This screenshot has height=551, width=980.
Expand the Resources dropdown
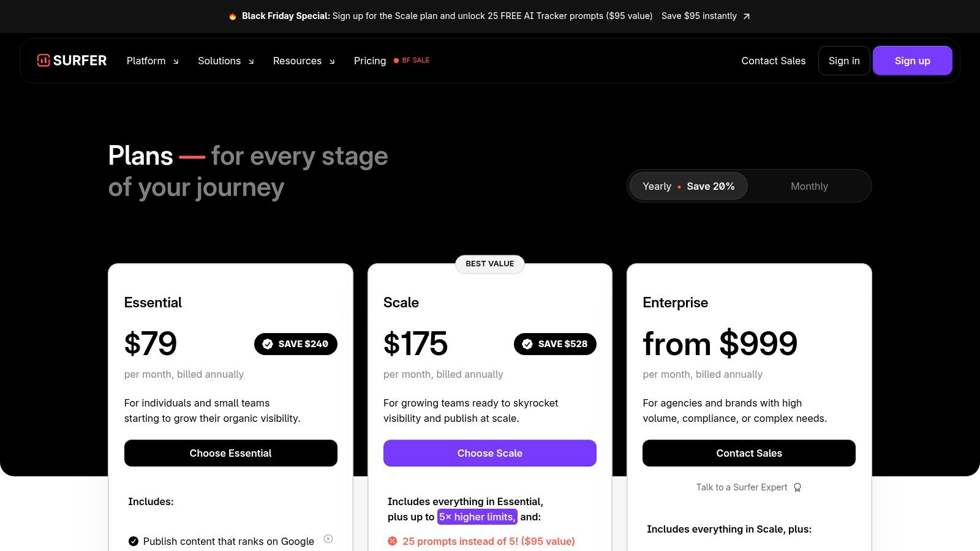[x=298, y=61]
